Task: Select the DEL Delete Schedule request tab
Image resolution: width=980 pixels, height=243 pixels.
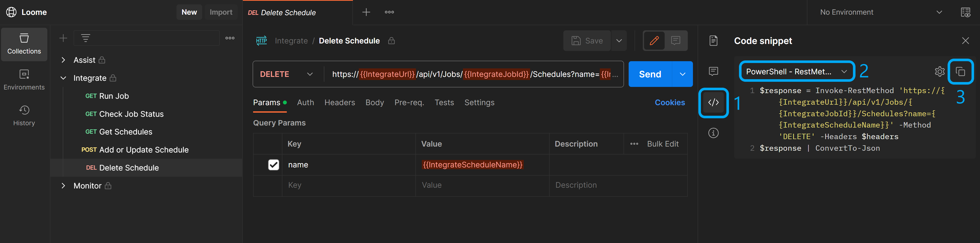Action: click(298, 13)
